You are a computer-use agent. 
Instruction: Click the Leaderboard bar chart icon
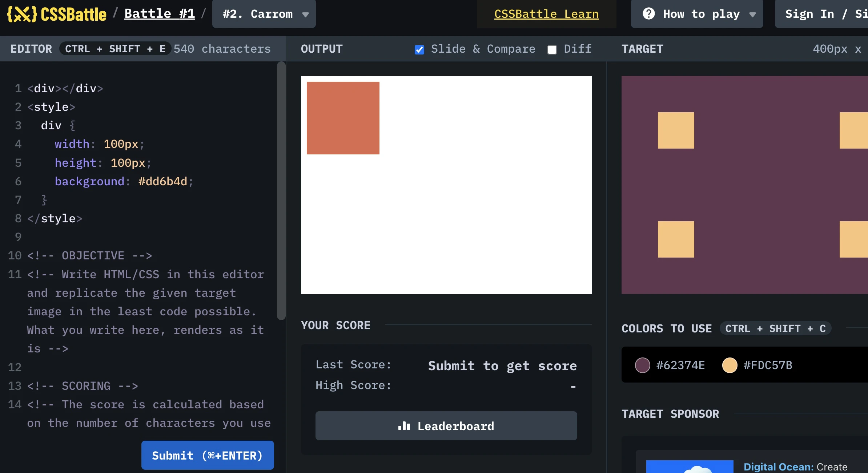click(404, 426)
